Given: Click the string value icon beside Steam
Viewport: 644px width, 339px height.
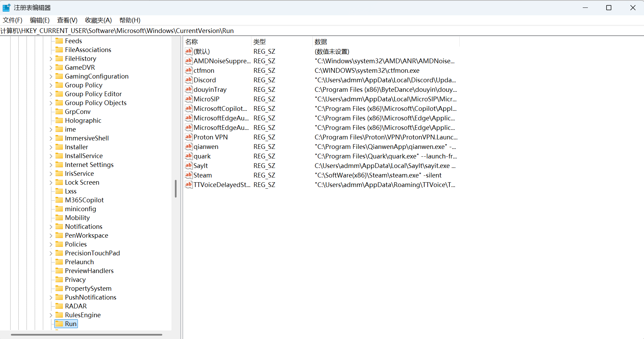Looking at the screenshot, I should tap(189, 175).
